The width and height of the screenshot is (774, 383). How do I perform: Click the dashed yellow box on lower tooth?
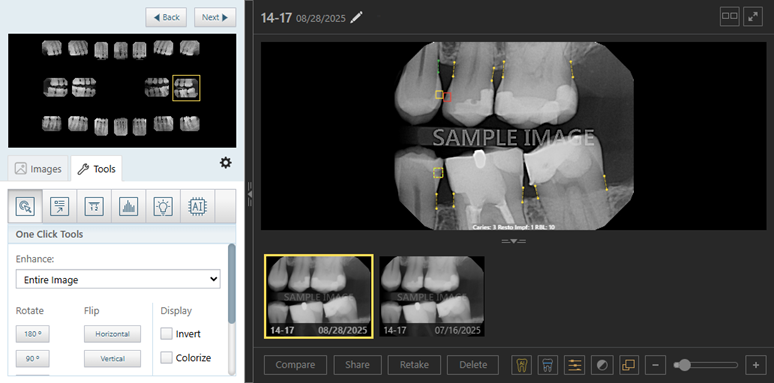point(438,173)
